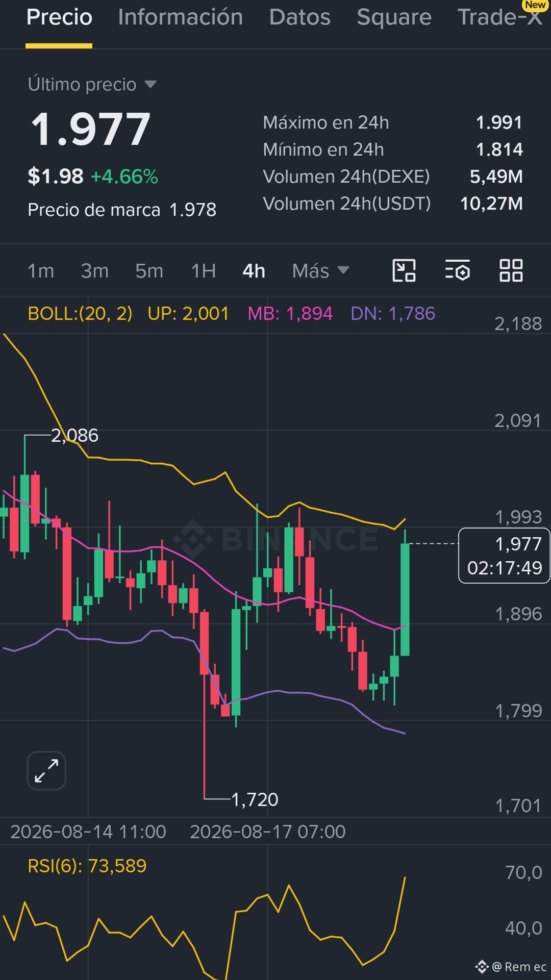Open the Trade-X tab
Viewport: 551px width, 980px height.
(x=500, y=18)
